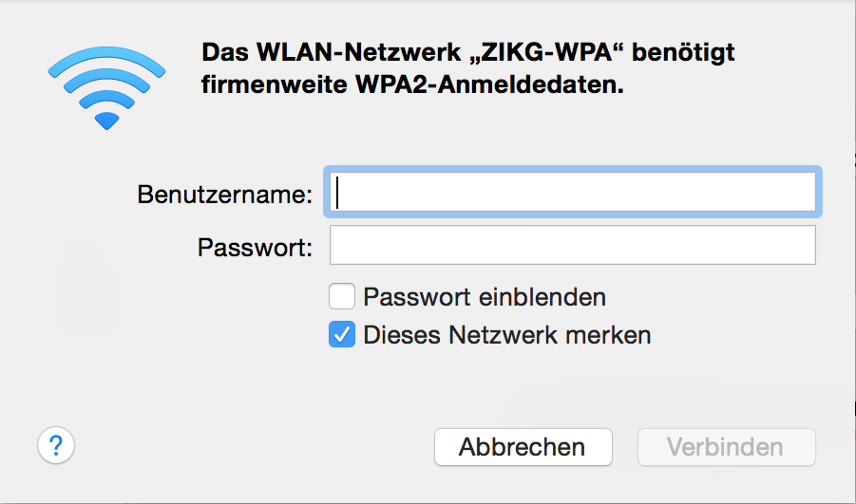Screen dimensions: 856x504
Task: Toggle the Passwort einblenden checkbox
Action: 342,297
